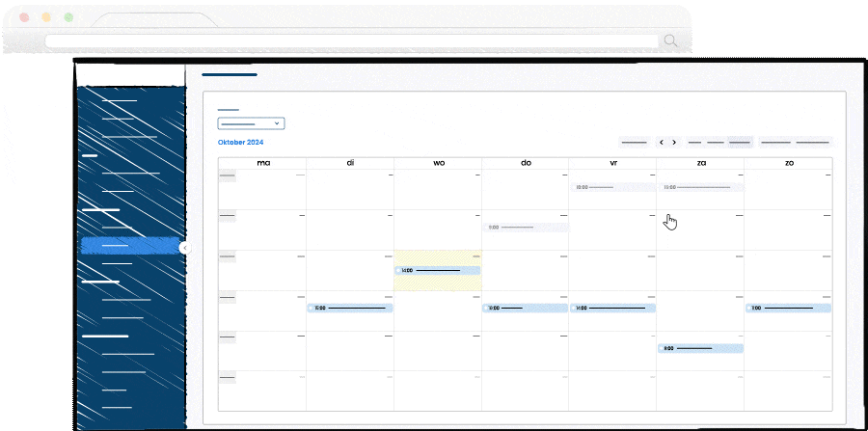This screenshot has height=431, width=868.
Task: Open the 14:00 blue event on vr, fourth week
Action: [613, 309]
